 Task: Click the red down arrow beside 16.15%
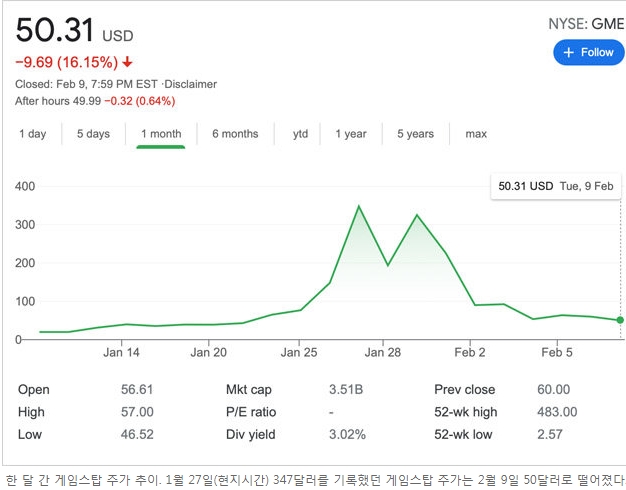[x=127, y=62]
